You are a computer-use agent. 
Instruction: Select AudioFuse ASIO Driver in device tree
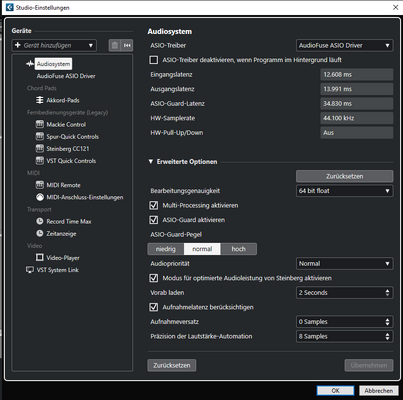coord(66,76)
